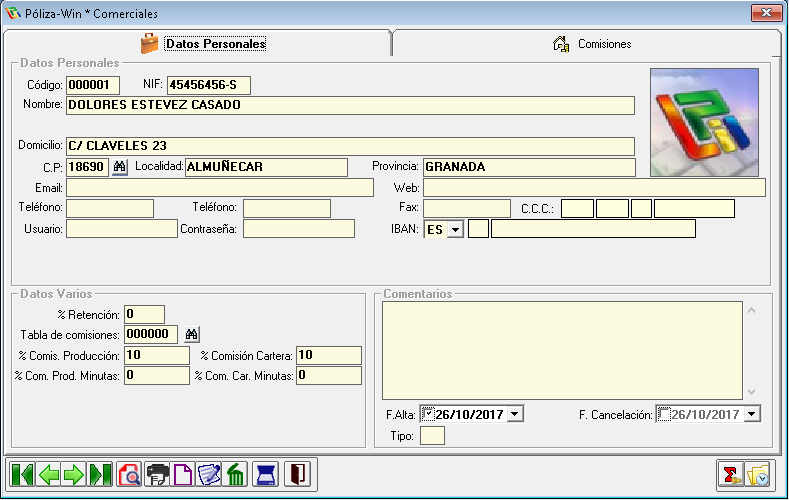Screen dimensions: 789x500
Task: Click the long IBAN account number field
Action: click(x=593, y=228)
